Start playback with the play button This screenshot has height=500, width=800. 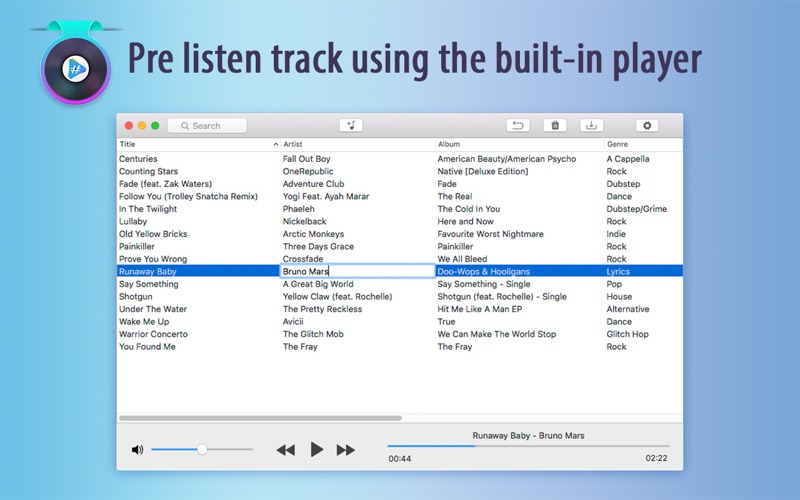(x=317, y=449)
